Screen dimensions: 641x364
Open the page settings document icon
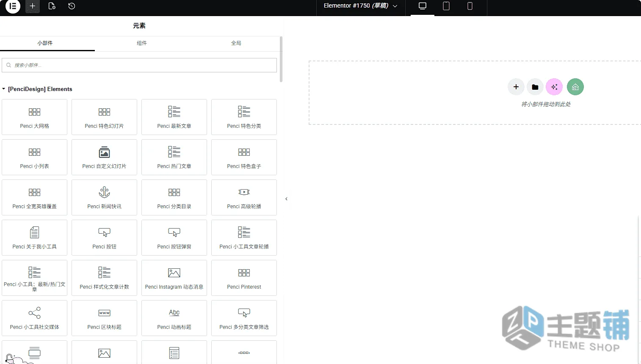click(52, 6)
